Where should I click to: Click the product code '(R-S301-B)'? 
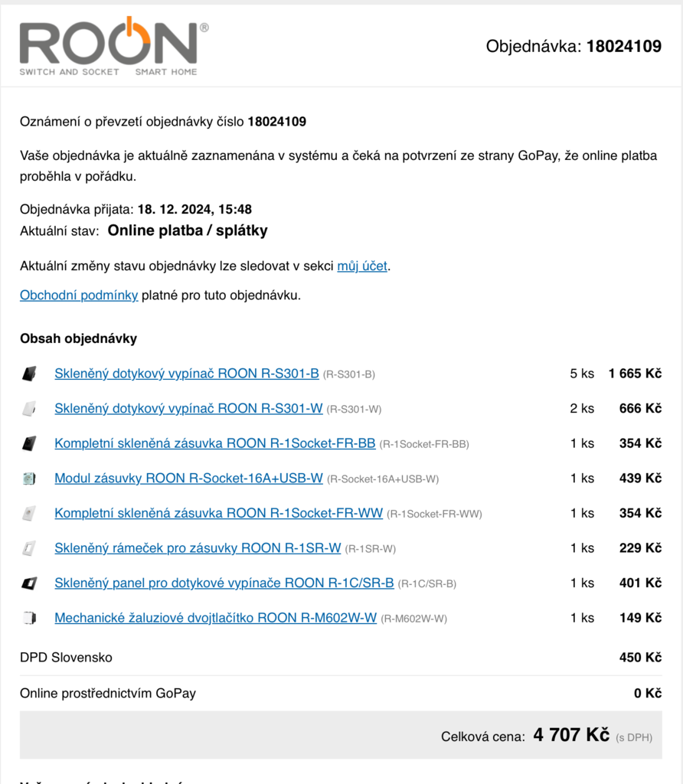[349, 374]
